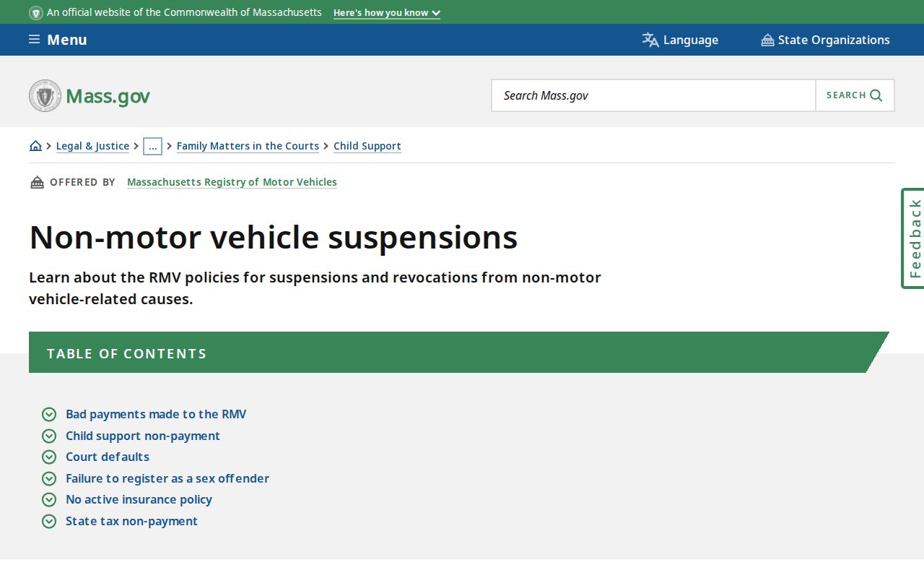
Task: Click the Mass.gov text logo
Action: (108, 96)
